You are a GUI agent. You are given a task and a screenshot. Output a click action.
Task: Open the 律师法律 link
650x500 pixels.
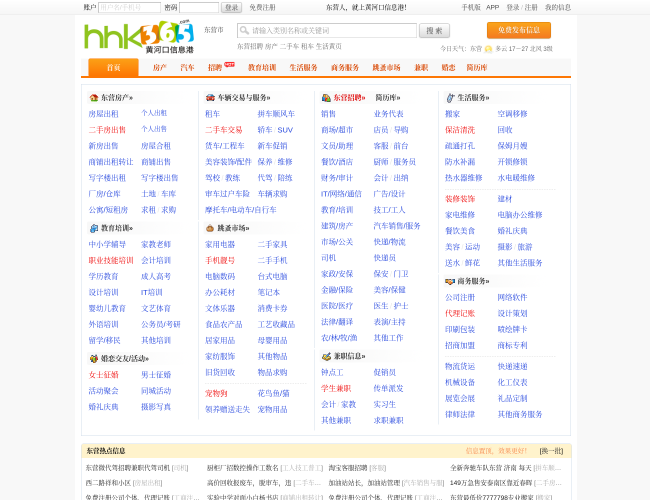point(460,415)
